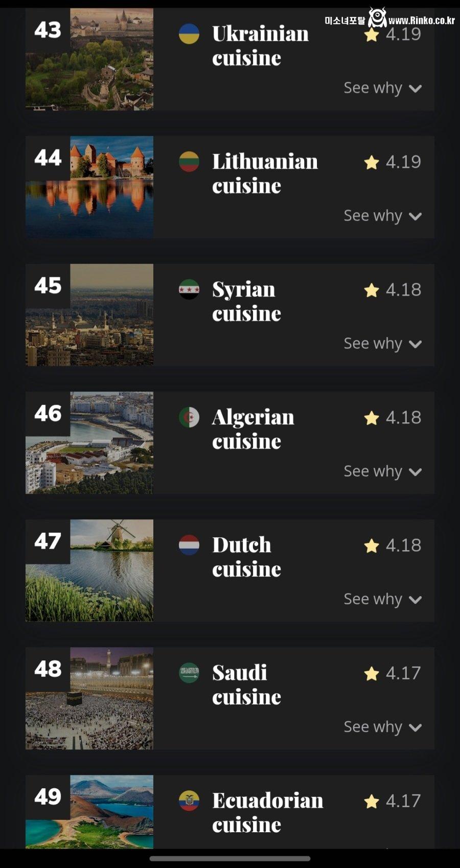
Task: Open See why dropdown for Algerian cuisine
Action: pos(382,471)
